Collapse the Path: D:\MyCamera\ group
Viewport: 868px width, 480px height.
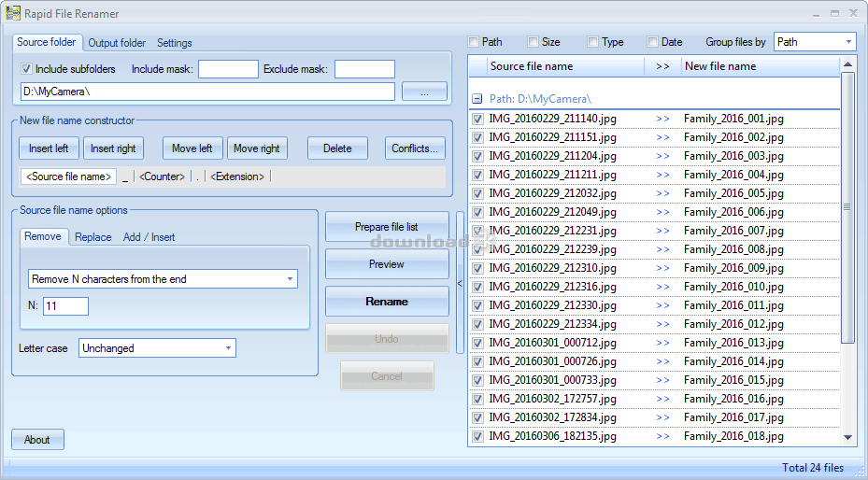pos(477,100)
